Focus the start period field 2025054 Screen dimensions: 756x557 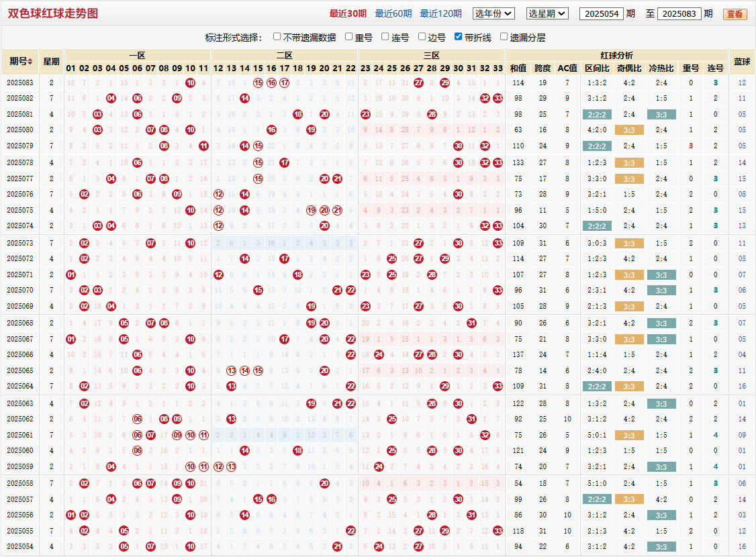602,14
